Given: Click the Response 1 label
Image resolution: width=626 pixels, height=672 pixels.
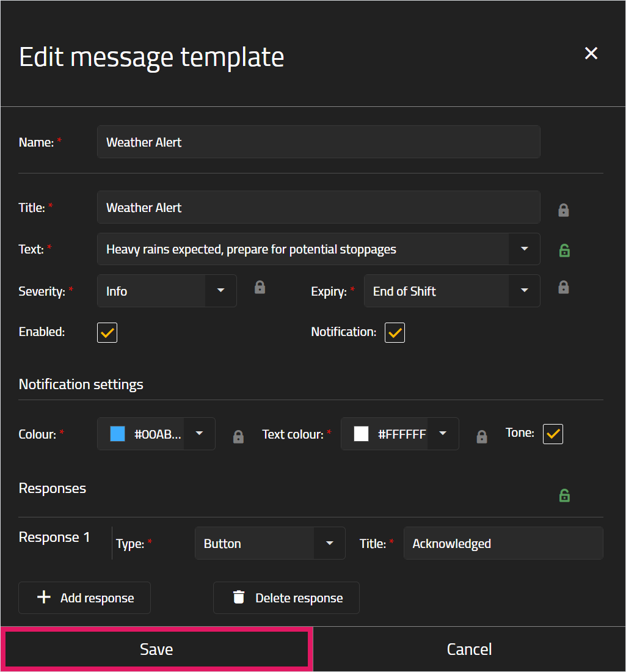Looking at the screenshot, I should (x=54, y=537).
